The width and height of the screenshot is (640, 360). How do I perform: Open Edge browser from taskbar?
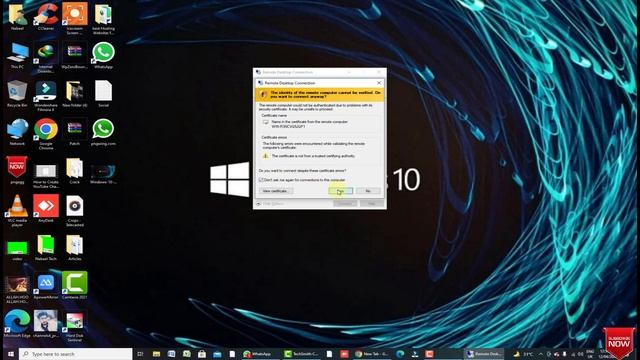coord(400,354)
